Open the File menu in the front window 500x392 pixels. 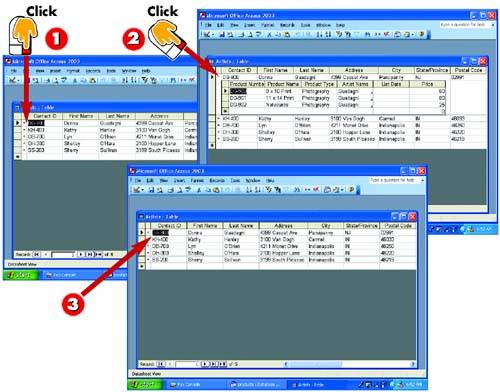pyautogui.click(x=138, y=180)
